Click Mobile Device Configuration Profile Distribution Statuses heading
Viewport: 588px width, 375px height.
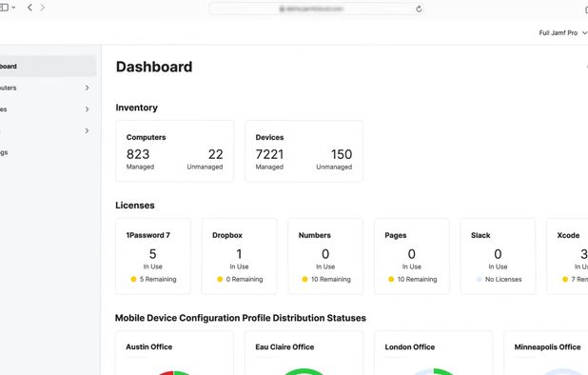[x=241, y=318]
